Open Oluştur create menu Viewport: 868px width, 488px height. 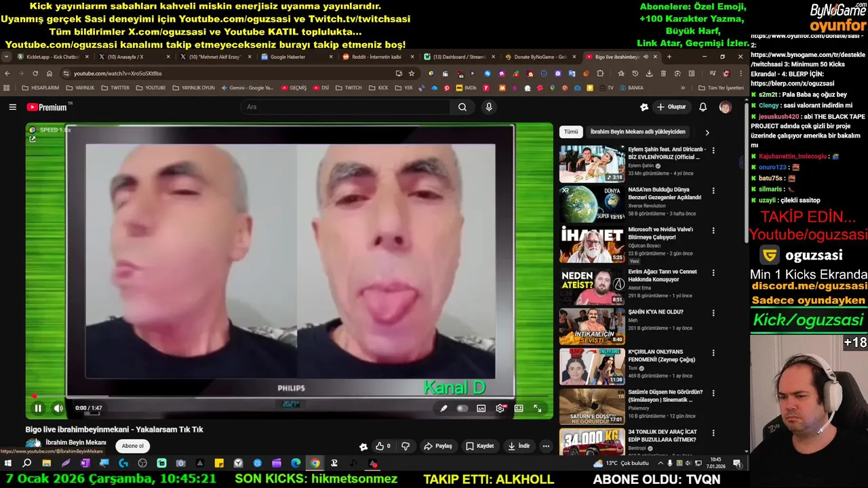(x=671, y=107)
